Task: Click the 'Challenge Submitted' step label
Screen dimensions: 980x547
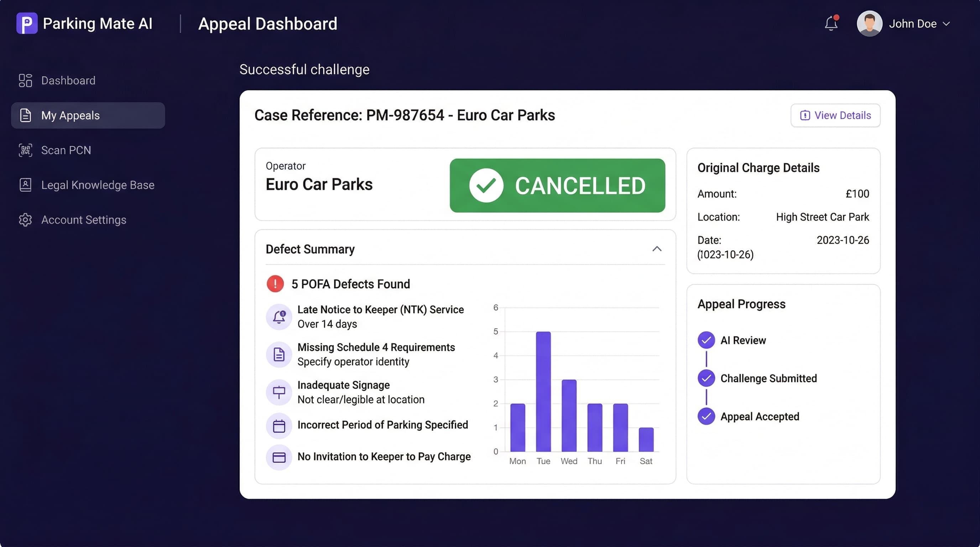Action: [768, 378]
